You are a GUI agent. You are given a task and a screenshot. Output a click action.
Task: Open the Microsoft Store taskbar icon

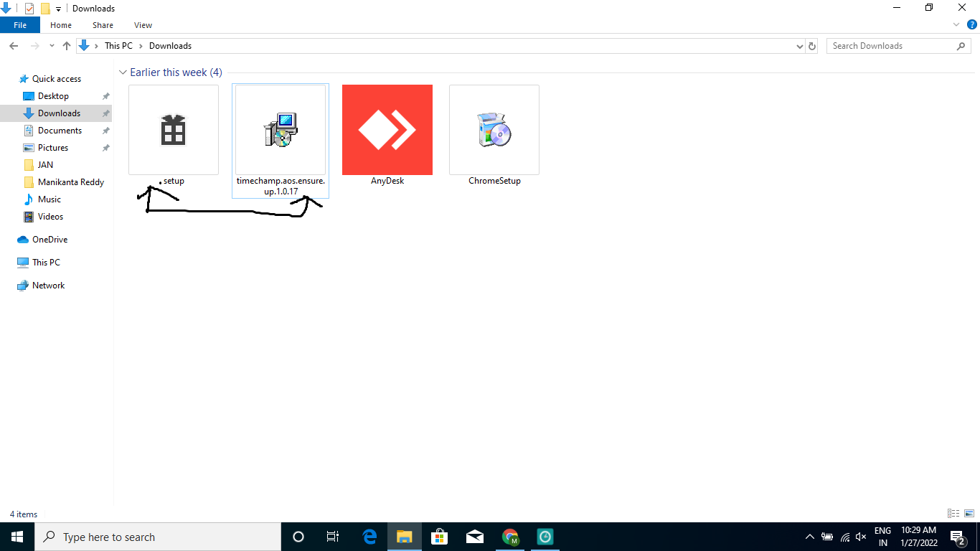point(440,537)
